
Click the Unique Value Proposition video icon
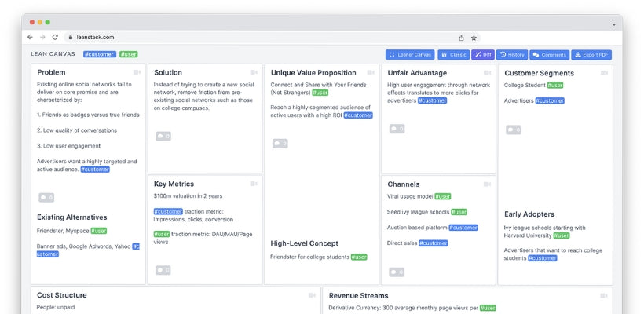pyautogui.click(x=370, y=73)
